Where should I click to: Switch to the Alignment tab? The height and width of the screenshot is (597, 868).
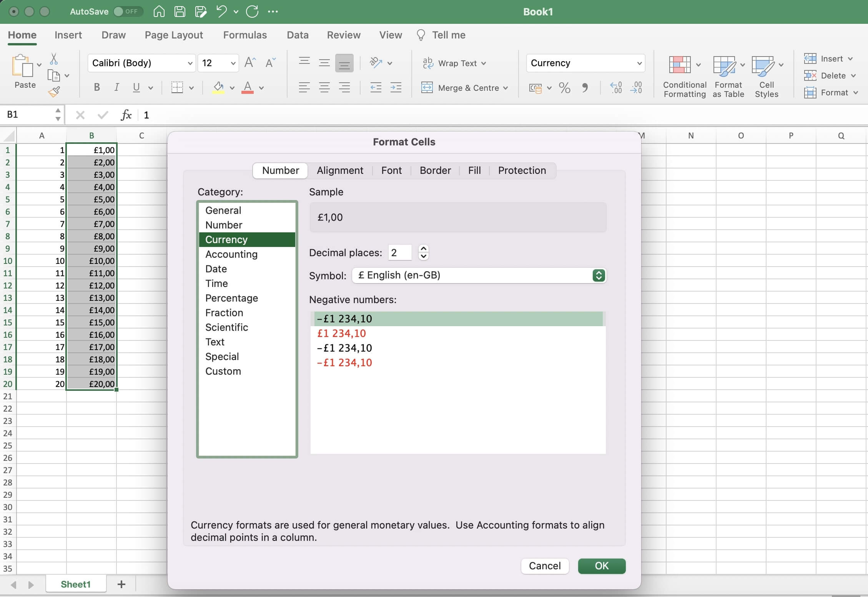click(340, 170)
